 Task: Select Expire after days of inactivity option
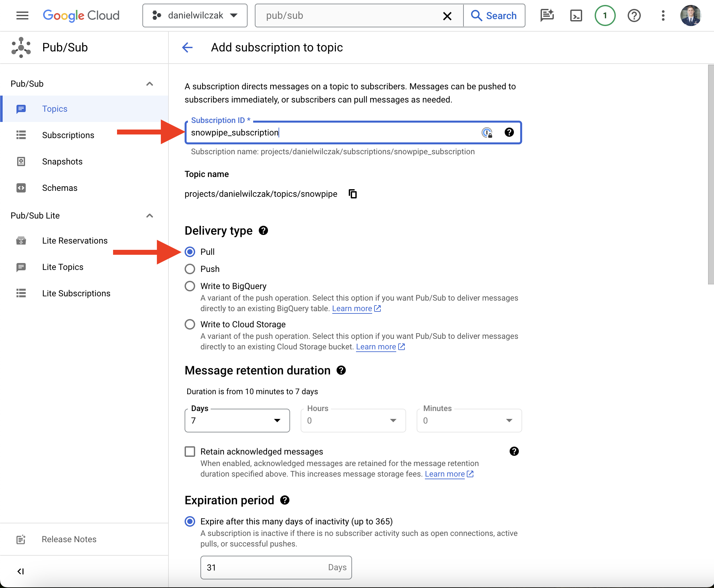click(x=190, y=521)
